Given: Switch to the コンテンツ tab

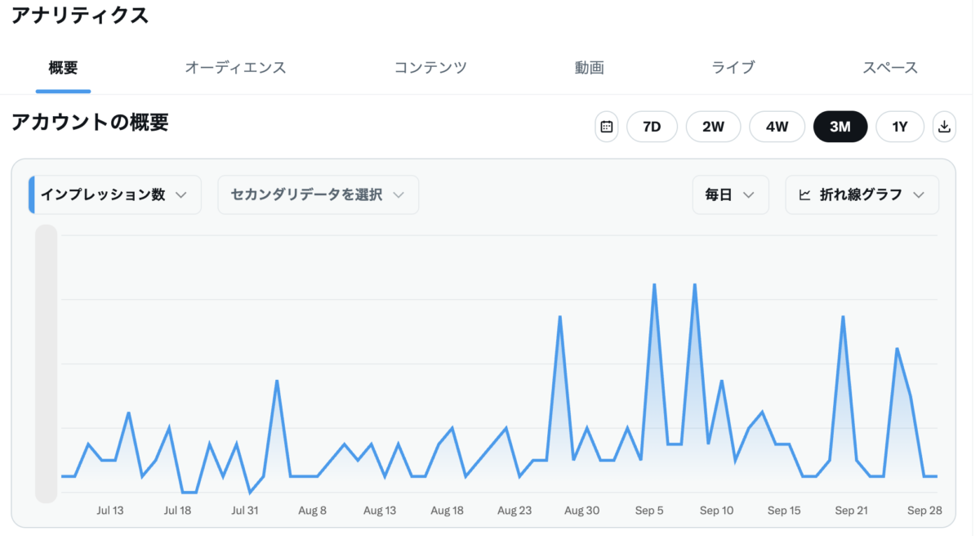Looking at the screenshot, I should pos(430,68).
